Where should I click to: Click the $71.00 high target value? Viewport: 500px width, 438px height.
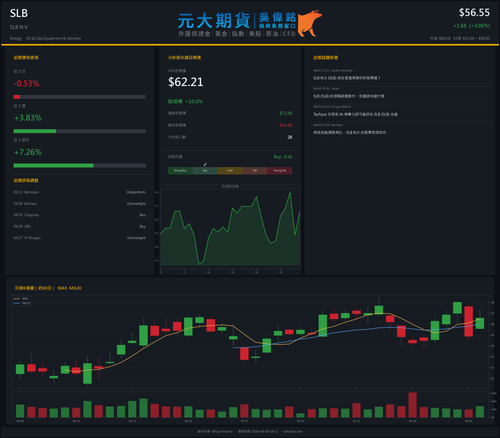point(286,113)
